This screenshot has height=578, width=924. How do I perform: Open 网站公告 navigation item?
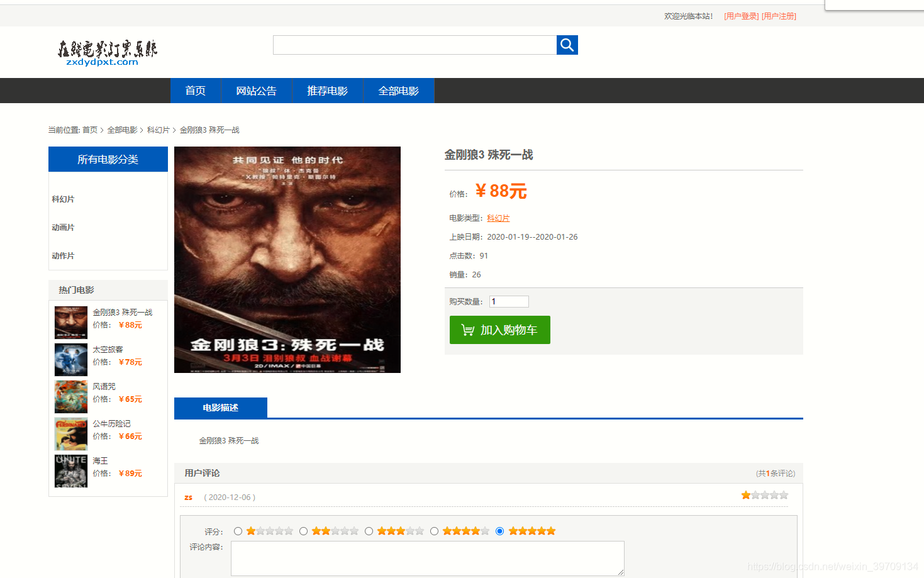tap(256, 91)
